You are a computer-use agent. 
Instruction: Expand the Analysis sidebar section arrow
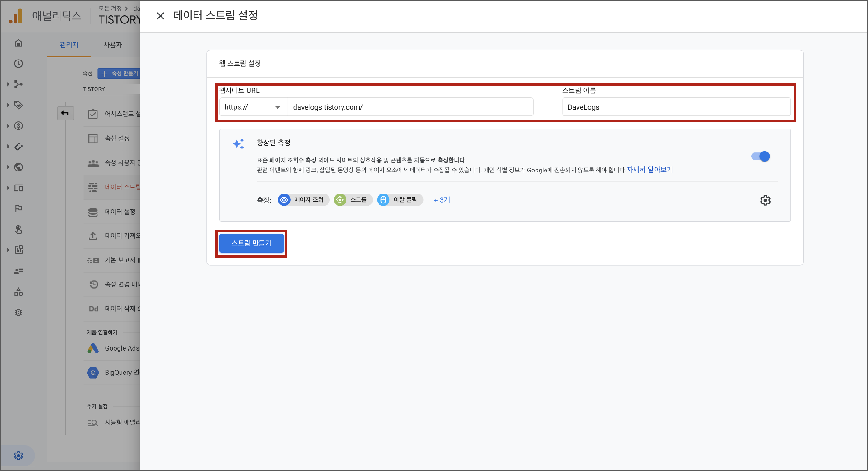click(x=8, y=249)
